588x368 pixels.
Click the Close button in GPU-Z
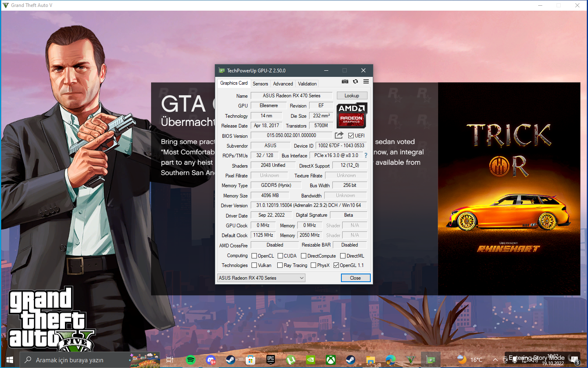pyautogui.click(x=355, y=278)
